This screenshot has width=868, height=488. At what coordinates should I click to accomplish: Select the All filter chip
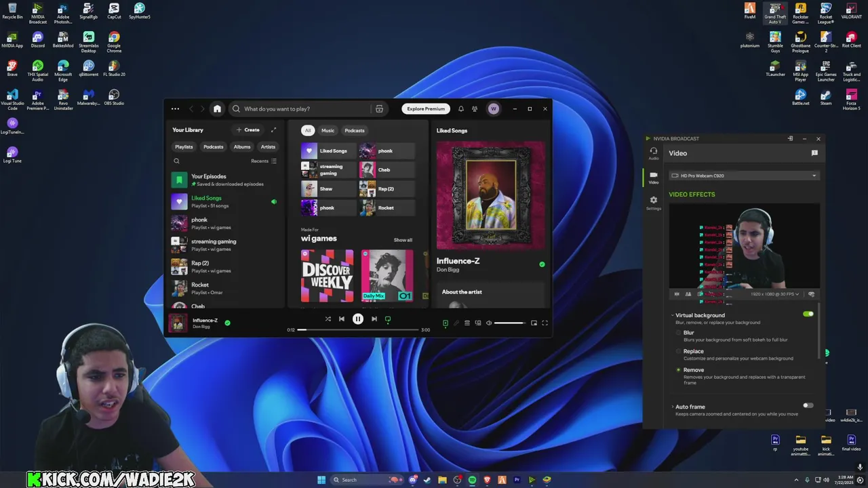[x=308, y=130]
